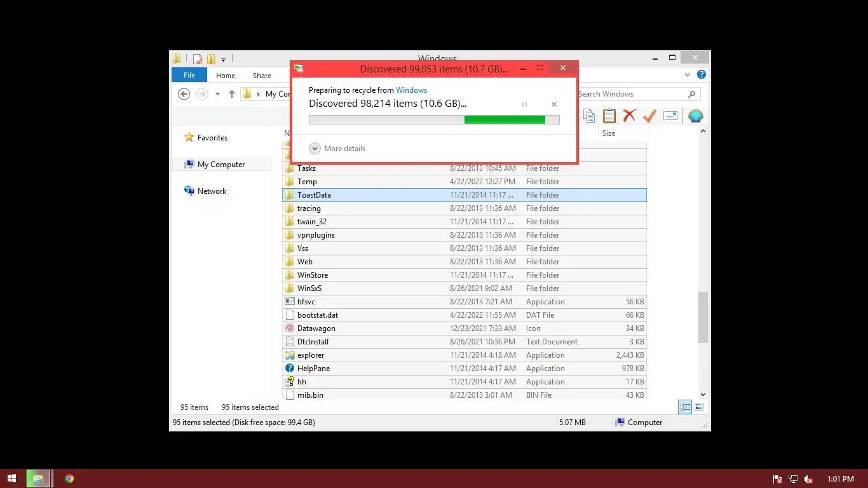Screen dimensions: 868x488
Task: Switch to the Share ribbon tab
Action: (x=262, y=76)
